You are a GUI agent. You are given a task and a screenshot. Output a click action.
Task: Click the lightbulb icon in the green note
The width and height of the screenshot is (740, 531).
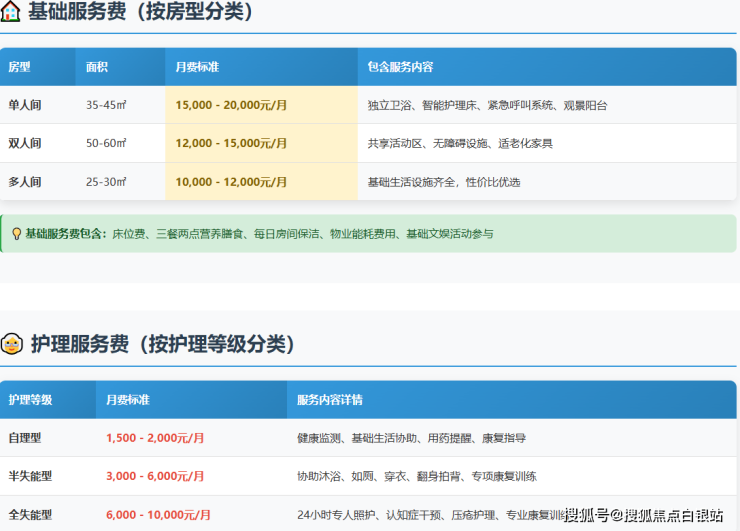tap(16, 234)
